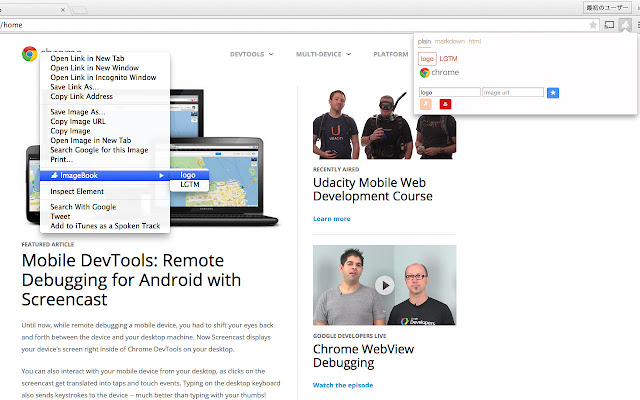The height and width of the screenshot is (400, 640).
Task: Click the Learn more link
Action: click(x=331, y=219)
